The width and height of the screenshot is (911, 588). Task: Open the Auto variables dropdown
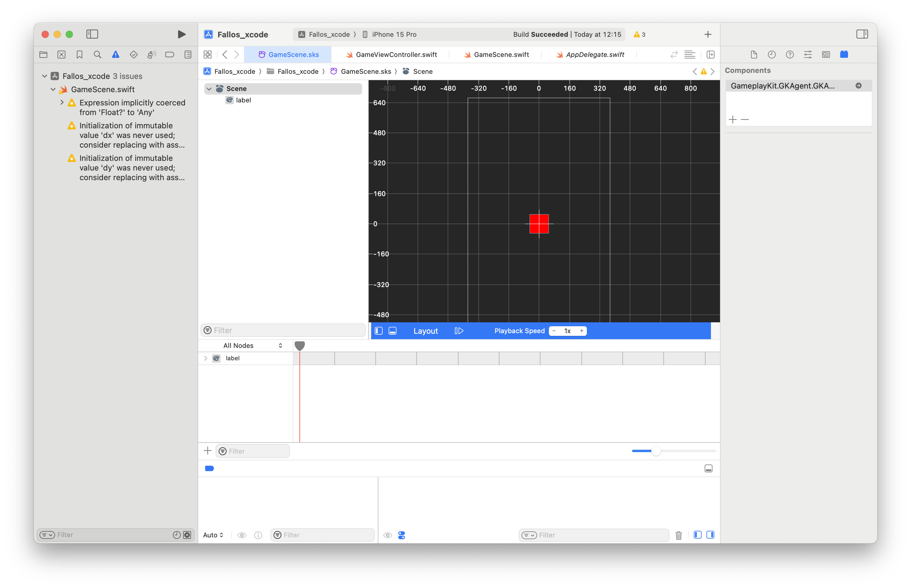pyautogui.click(x=213, y=535)
